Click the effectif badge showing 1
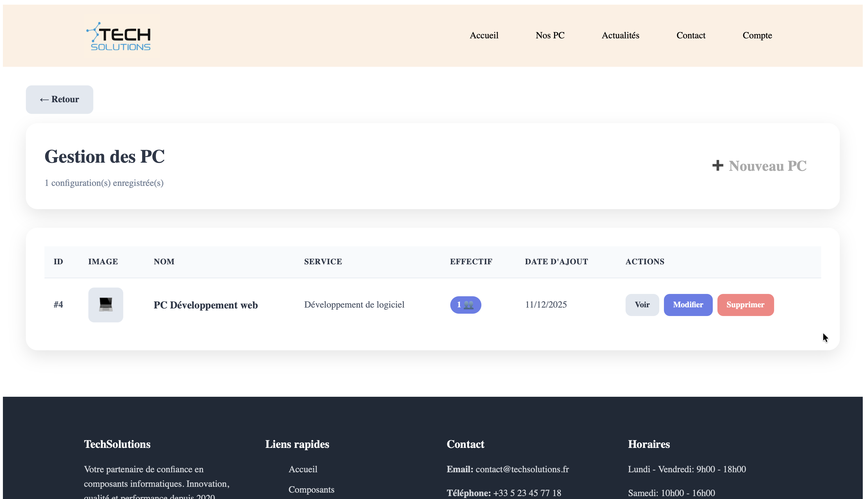Screen dimensions: 868x499 pyautogui.click(x=465, y=305)
